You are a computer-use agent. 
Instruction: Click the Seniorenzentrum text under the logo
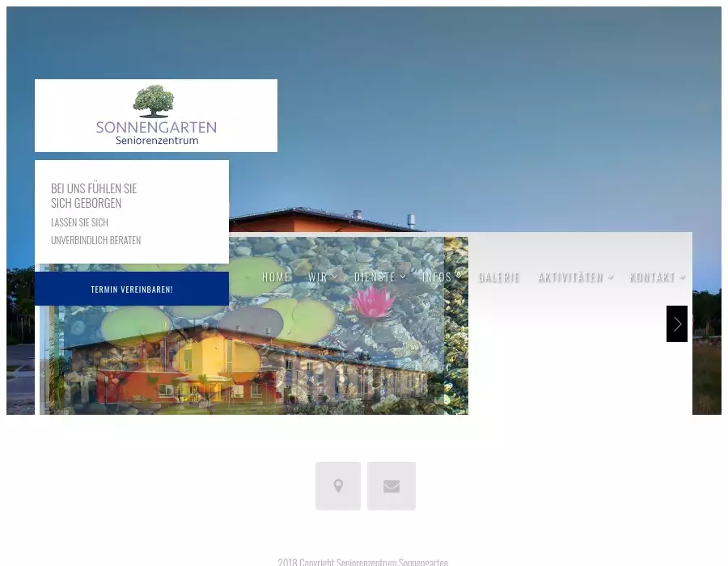coord(156,141)
